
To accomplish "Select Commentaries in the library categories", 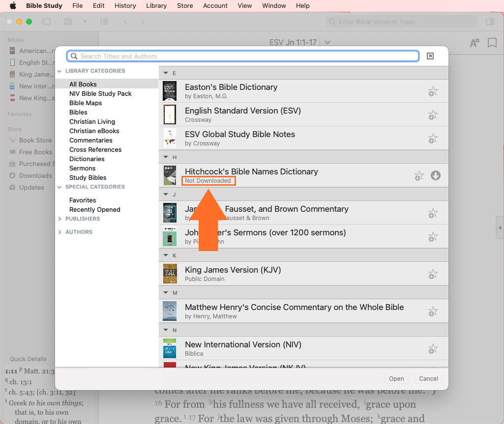I will 91,140.
